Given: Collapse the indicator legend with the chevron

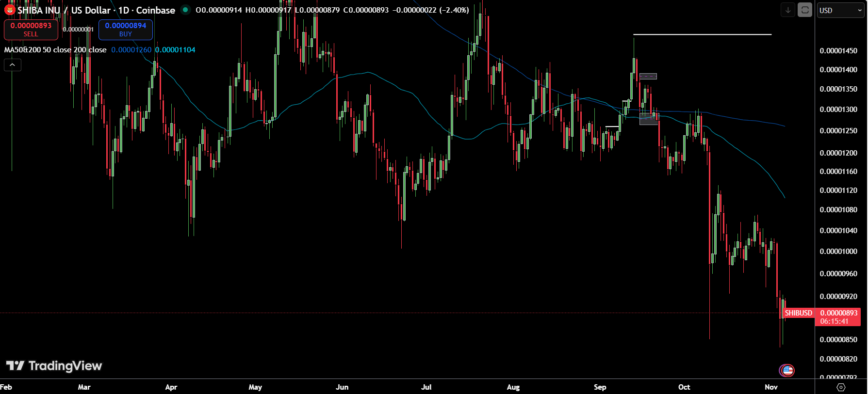Looking at the screenshot, I should (13, 65).
